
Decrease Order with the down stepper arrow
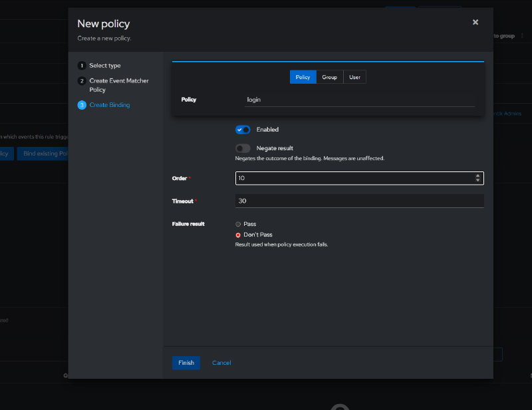(477, 181)
